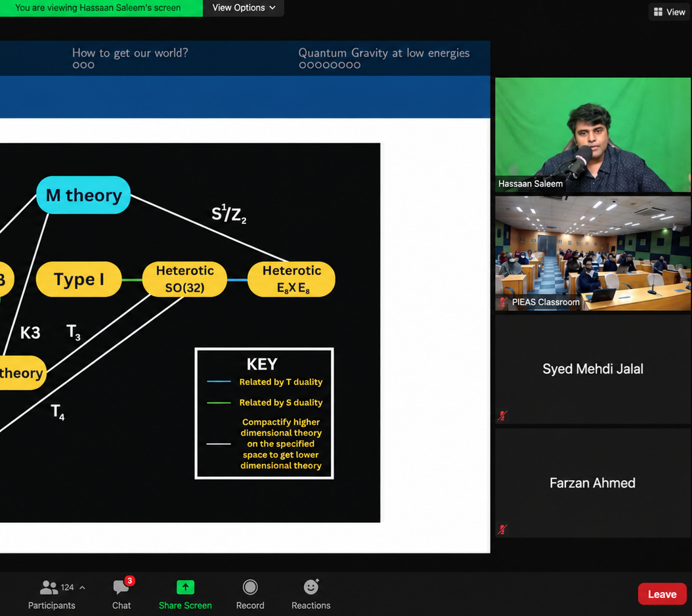
Task: Click the S¹/Z₂ label in diagram
Action: pos(228,213)
